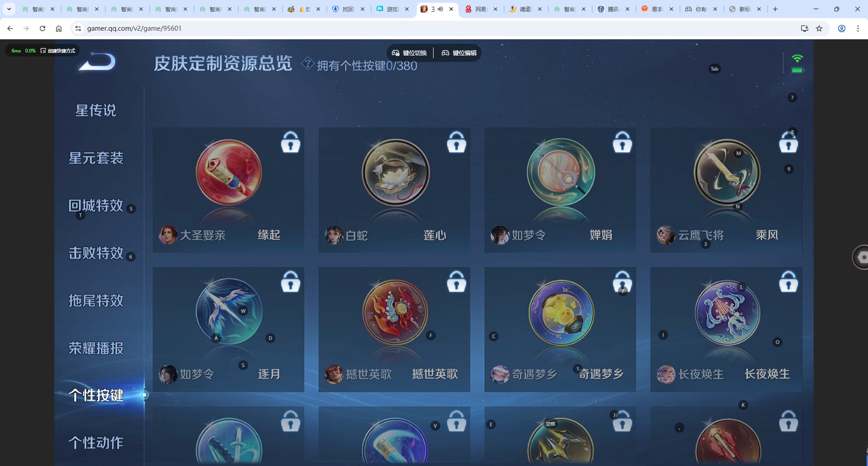This screenshot has height=466, width=868.
Task: Click the 创建快捷方式 shortcut button
Action: coord(59,51)
